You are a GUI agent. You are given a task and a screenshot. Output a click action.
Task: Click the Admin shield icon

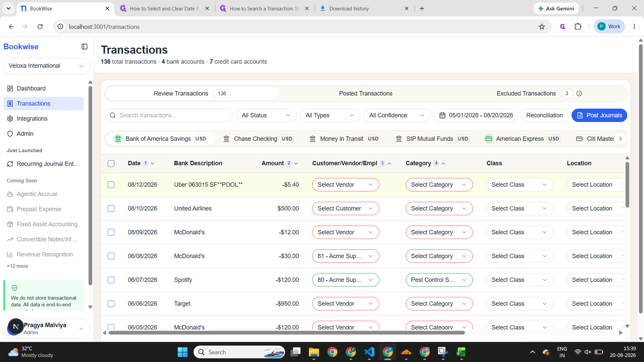pos(10,134)
